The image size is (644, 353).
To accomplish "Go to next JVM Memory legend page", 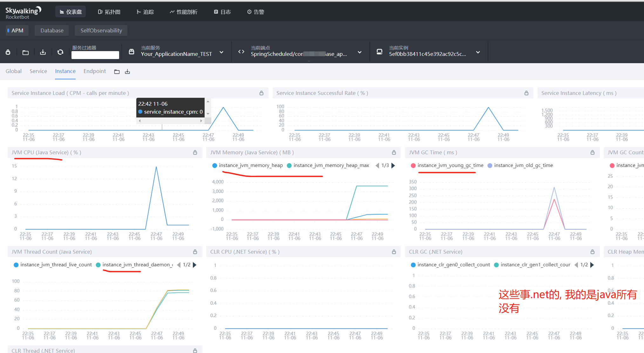I will click(393, 165).
